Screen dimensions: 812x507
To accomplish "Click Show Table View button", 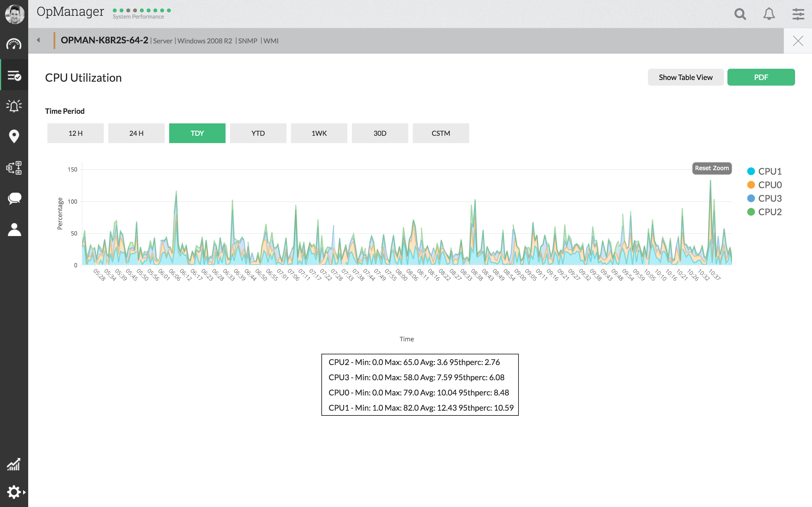I will [685, 77].
